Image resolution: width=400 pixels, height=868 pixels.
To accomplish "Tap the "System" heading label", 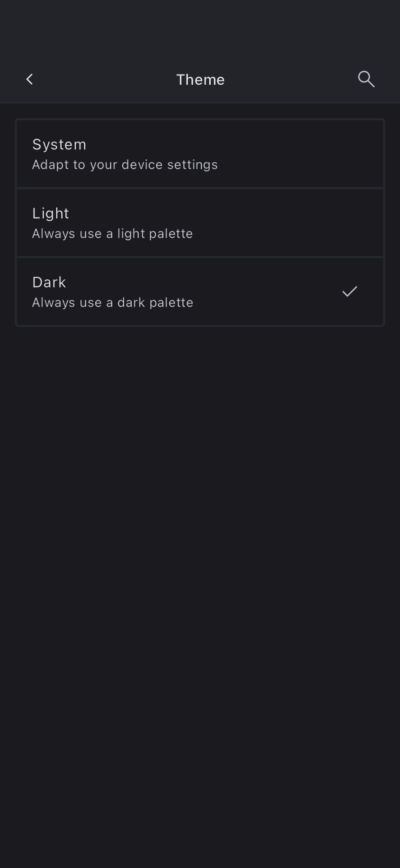I will pos(59,144).
